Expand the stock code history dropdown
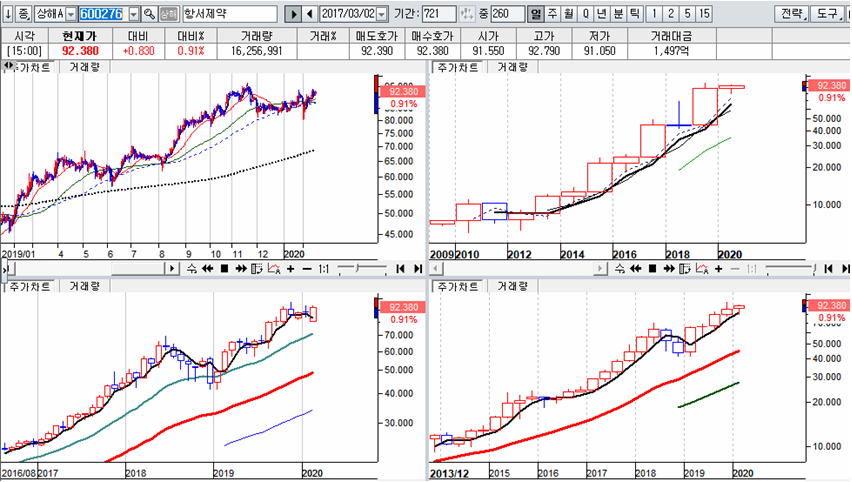The height and width of the screenshot is (482, 852). [134, 14]
